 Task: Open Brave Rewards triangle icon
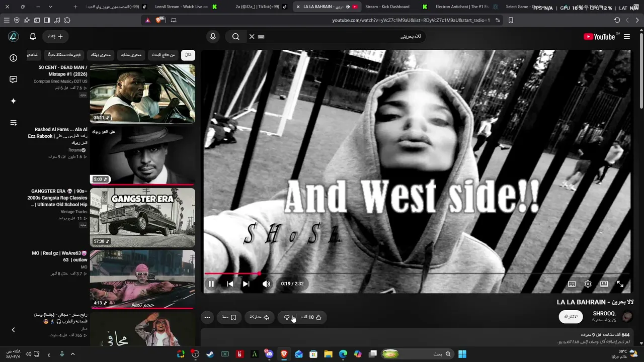point(147,20)
